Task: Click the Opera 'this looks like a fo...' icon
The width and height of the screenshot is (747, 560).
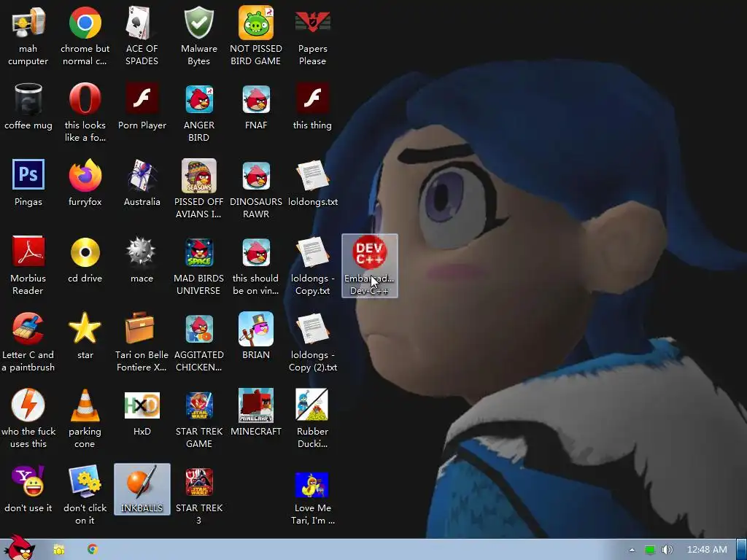Action: (85, 112)
